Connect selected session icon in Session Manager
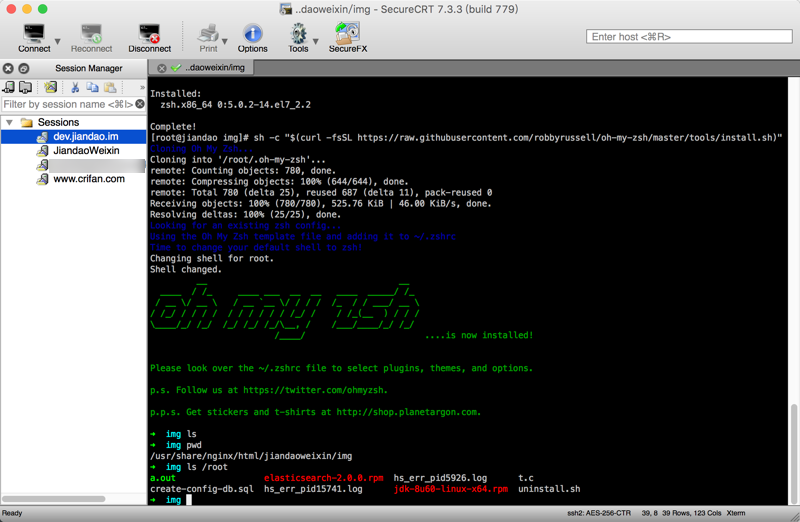 tap(9, 87)
